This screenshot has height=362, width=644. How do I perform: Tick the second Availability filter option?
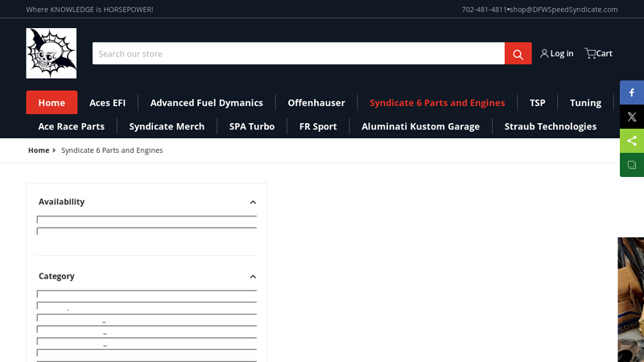[x=40, y=232]
